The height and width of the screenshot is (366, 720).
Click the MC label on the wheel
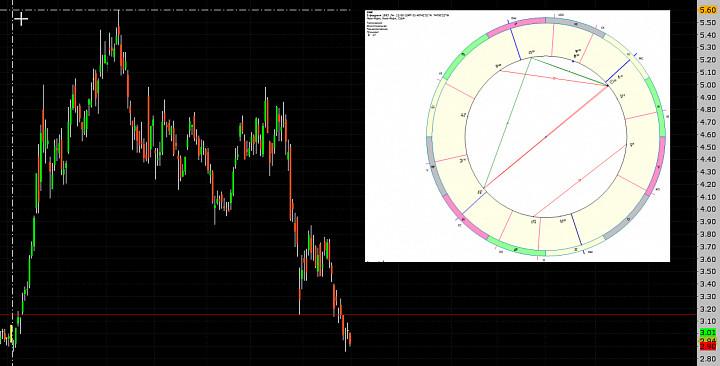[641, 57]
